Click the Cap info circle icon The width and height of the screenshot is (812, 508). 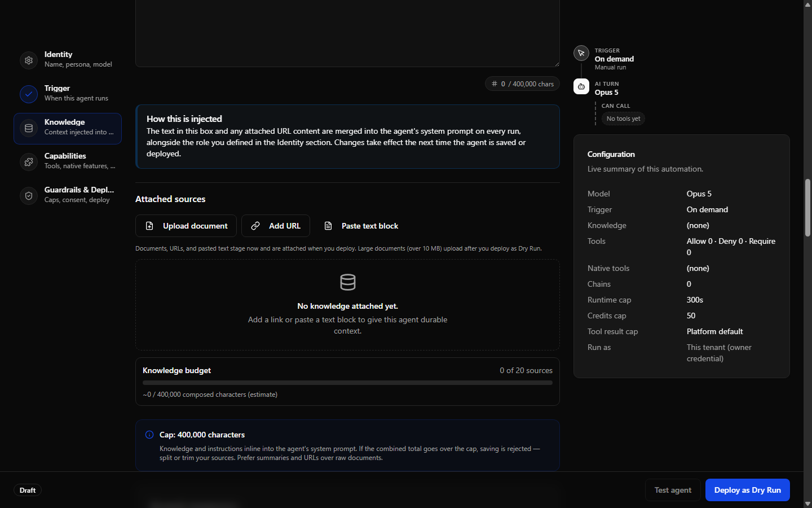point(149,435)
